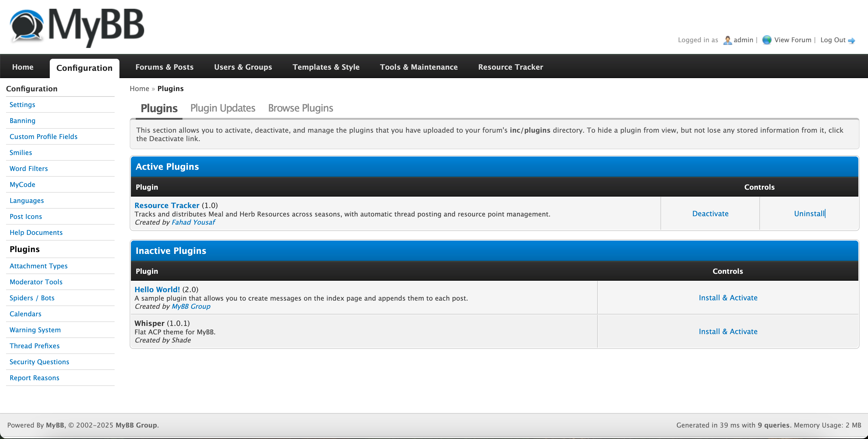Open the Attachment Types page
This screenshot has width=868, height=439.
tap(38, 266)
